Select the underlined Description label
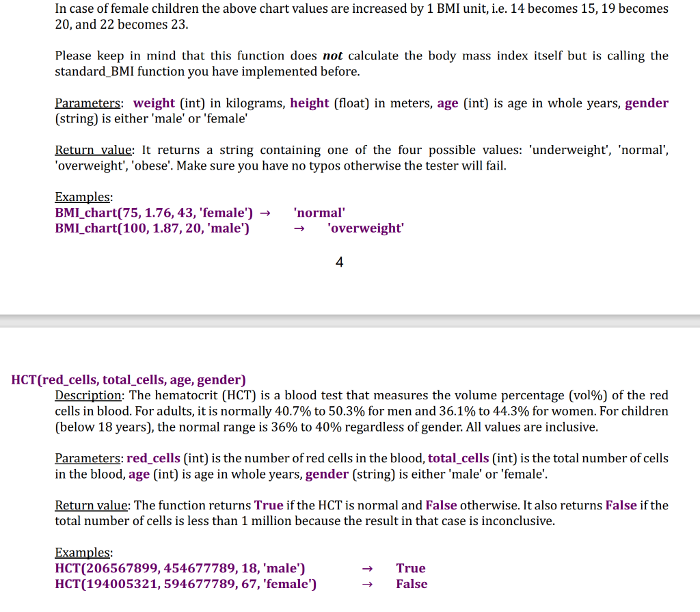Viewport: 700px width, 612px height. tap(88, 395)
